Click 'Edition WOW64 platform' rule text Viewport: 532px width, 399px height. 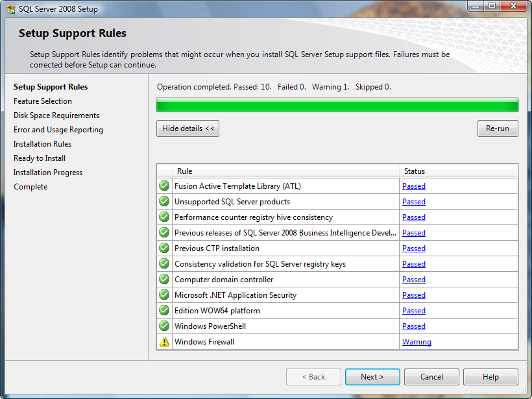(x=217, y=311)
